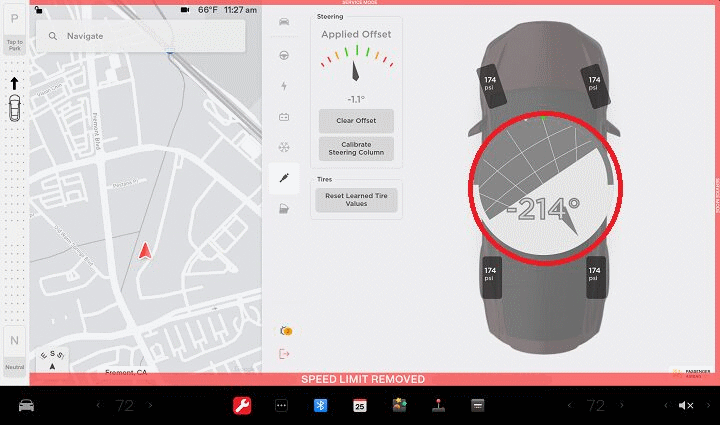The height and width of the screenshot is (425, 720).
Task: Click the exit service mode icon
Action: pos(284,353)
